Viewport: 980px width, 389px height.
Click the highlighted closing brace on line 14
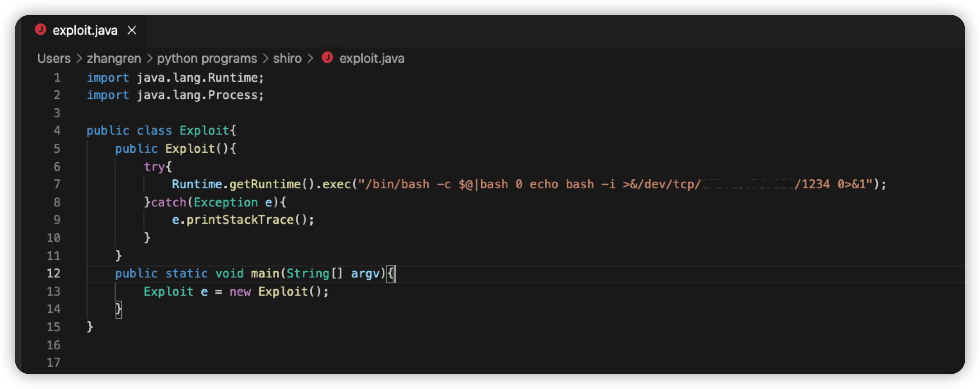pyautogui.click(x=119, y=309)
